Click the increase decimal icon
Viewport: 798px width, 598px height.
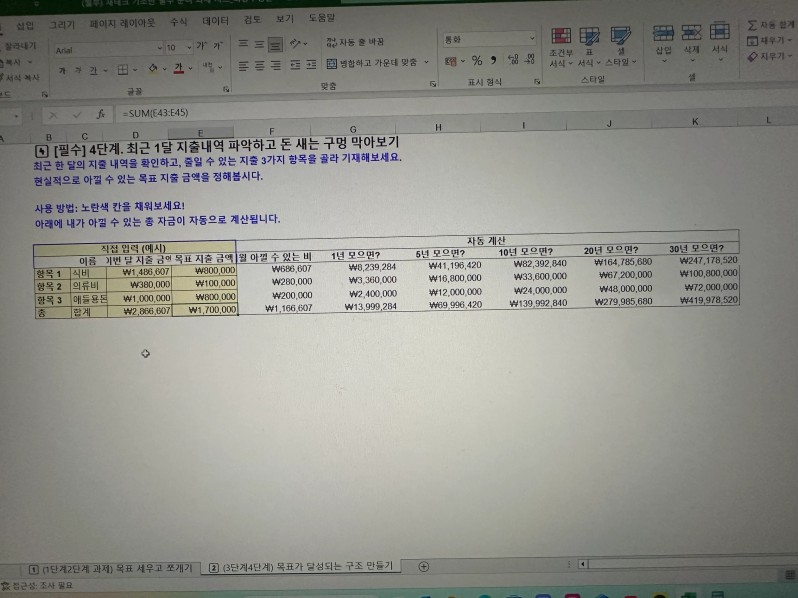513,60
